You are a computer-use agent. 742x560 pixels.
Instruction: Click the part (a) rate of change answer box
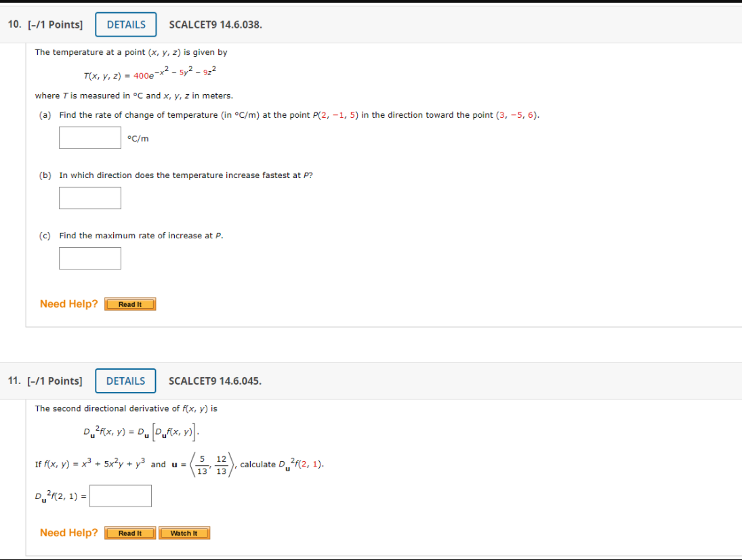click(x=89, y=137)
